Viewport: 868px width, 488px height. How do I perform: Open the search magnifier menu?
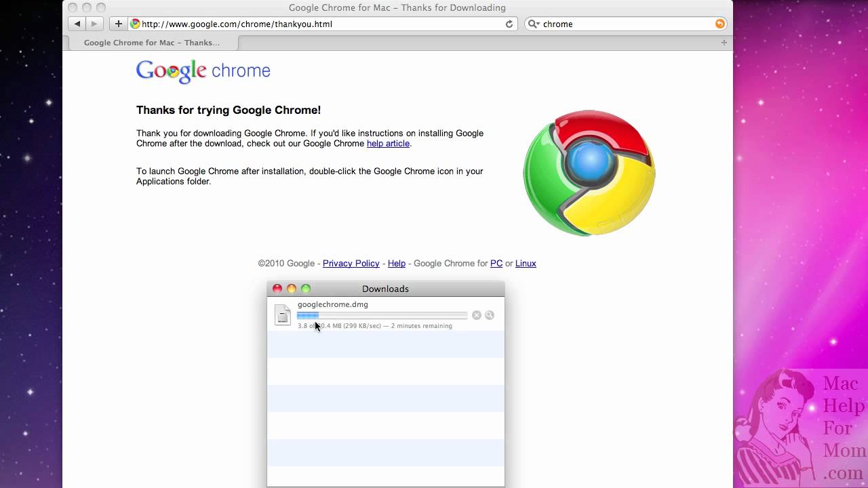534,24
